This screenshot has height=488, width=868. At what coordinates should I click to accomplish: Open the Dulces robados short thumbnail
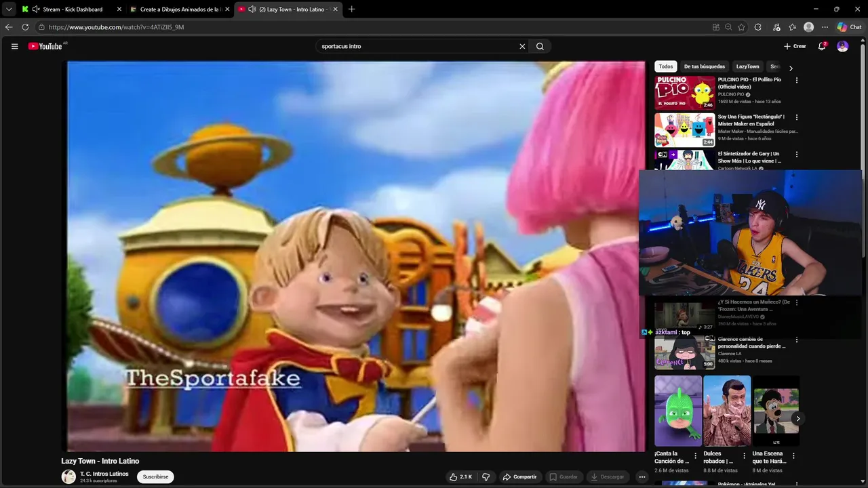(x=727, y=411)
